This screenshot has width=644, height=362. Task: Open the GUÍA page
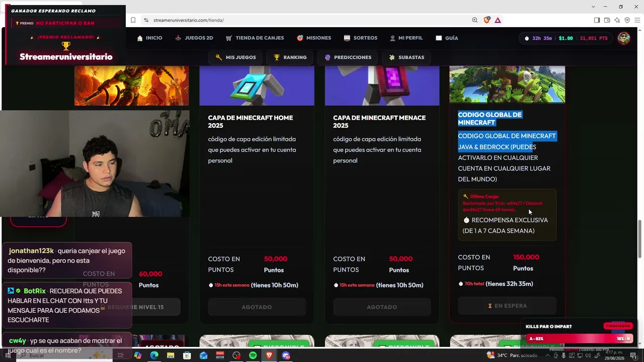pyautogui.click(x=447, y=38)
